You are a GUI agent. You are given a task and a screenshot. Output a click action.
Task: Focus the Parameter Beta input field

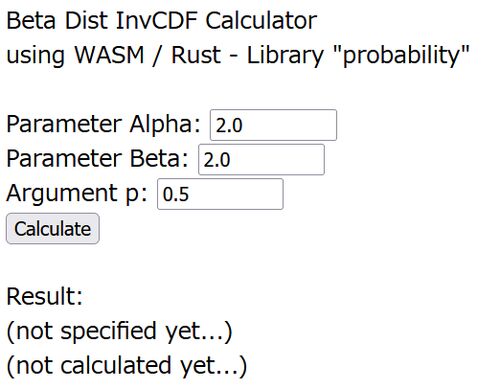coord(261,159)
